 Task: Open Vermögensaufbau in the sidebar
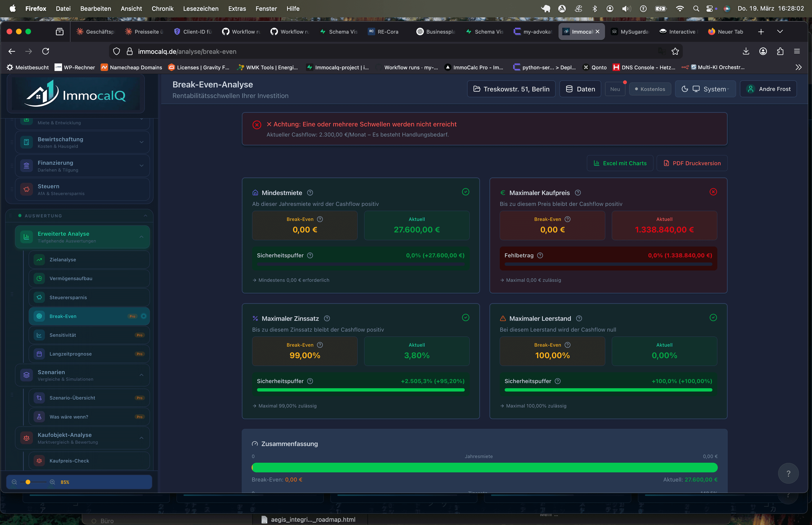pyautogui.click(x=89, y=278)
